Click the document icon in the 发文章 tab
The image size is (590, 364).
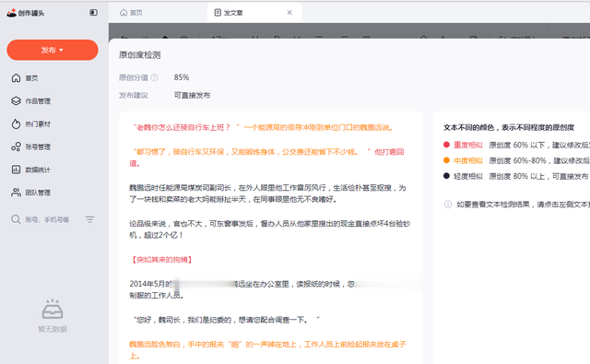(x=218, y=12)
